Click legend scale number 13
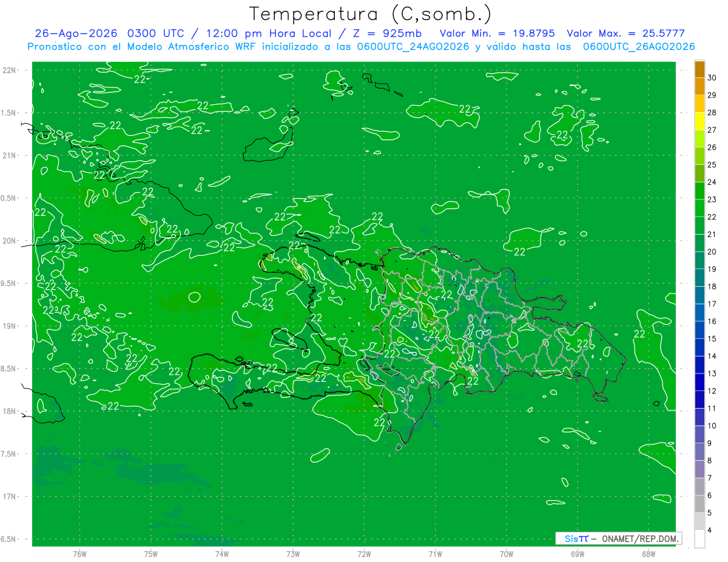The width and height of the screenshot is (728, 562). (712, 373)
